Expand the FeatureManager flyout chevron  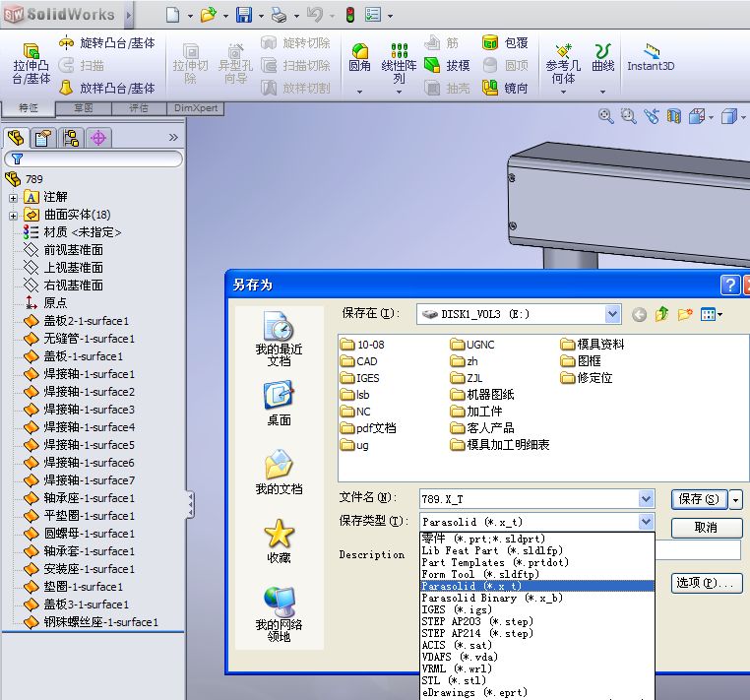coord(173,138)
